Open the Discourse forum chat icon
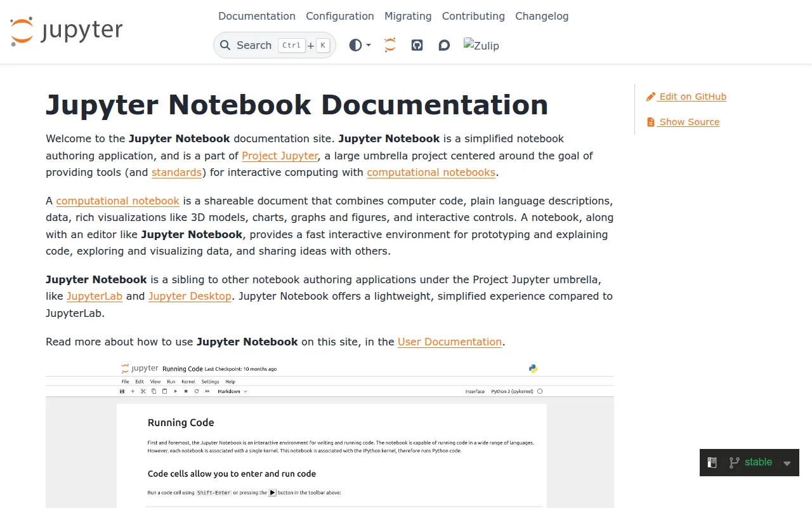This screenshot has height=508, width=812. tap(444, 45)
